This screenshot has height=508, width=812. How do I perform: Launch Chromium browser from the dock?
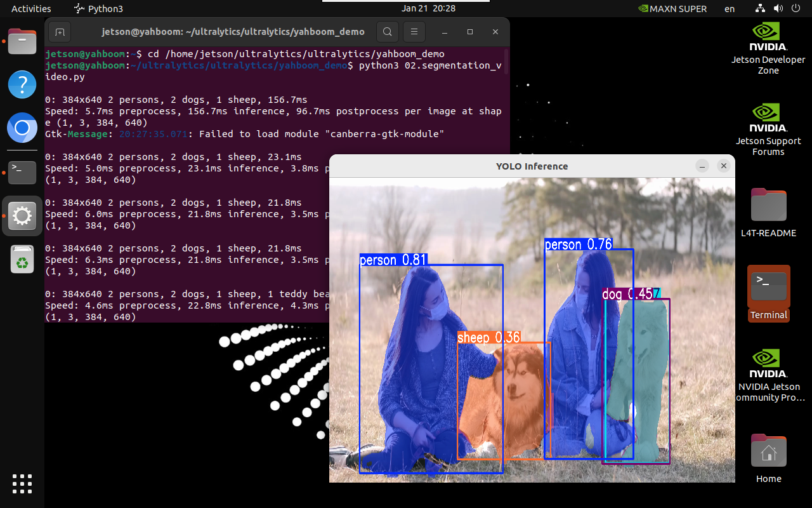point(22,129)
